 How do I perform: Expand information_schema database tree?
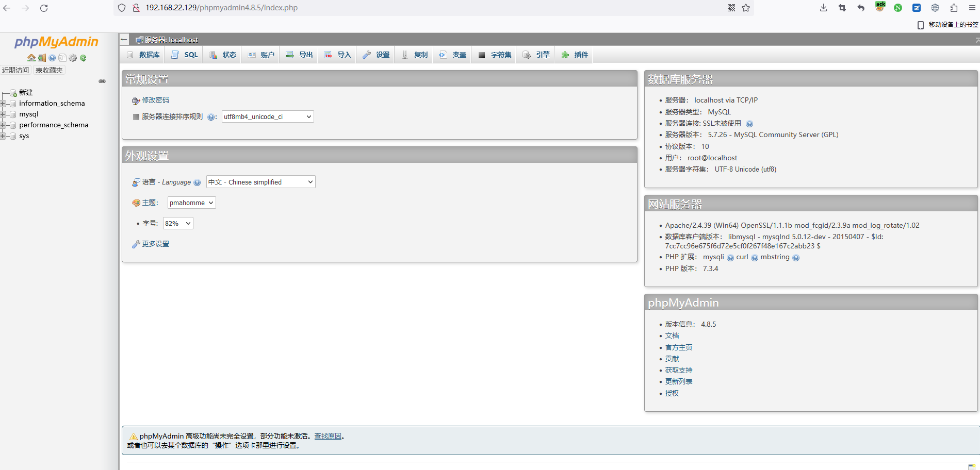point(3,104)
